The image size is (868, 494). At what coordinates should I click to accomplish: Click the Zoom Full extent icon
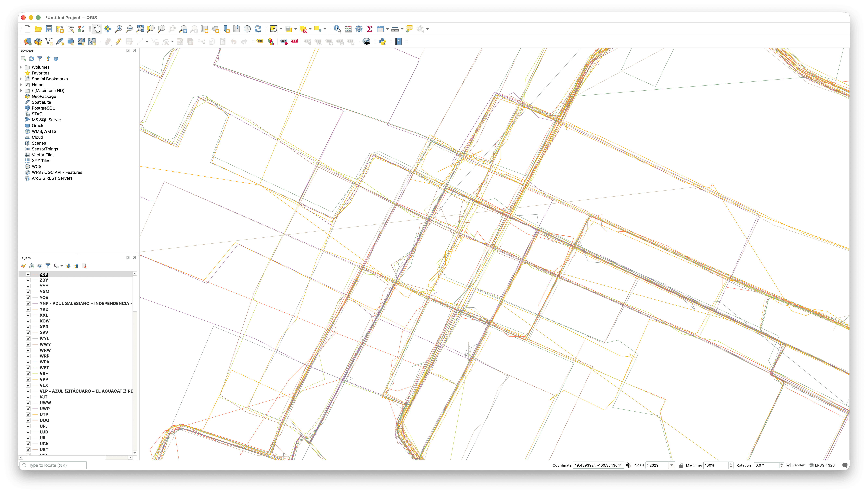140,29
